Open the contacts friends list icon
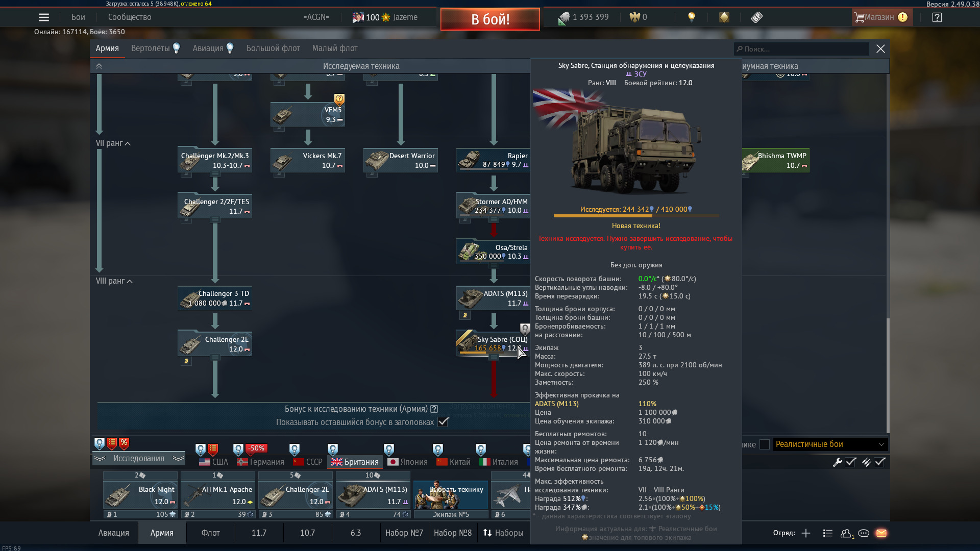The width and height of the screenshot is (980, 551). (846, 533)
